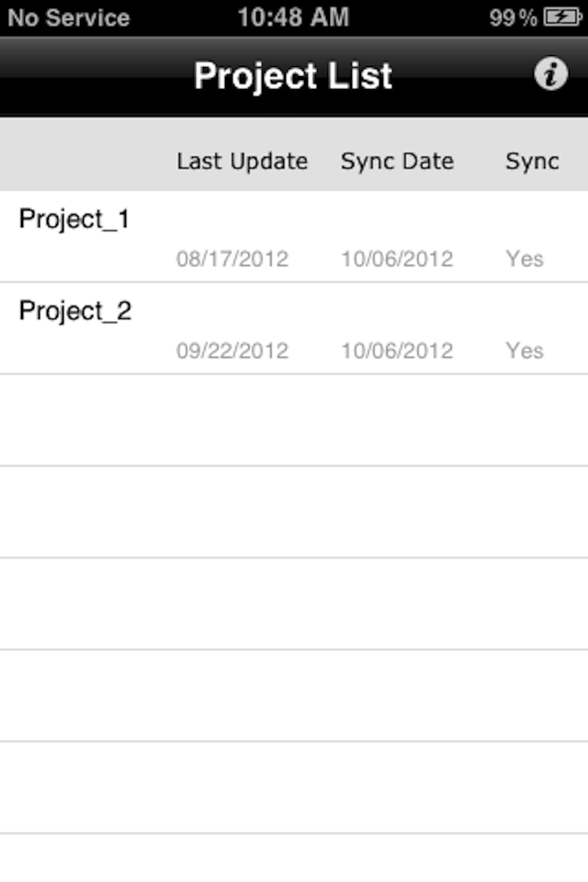Open the Project_1 entry

click(294, 236)
